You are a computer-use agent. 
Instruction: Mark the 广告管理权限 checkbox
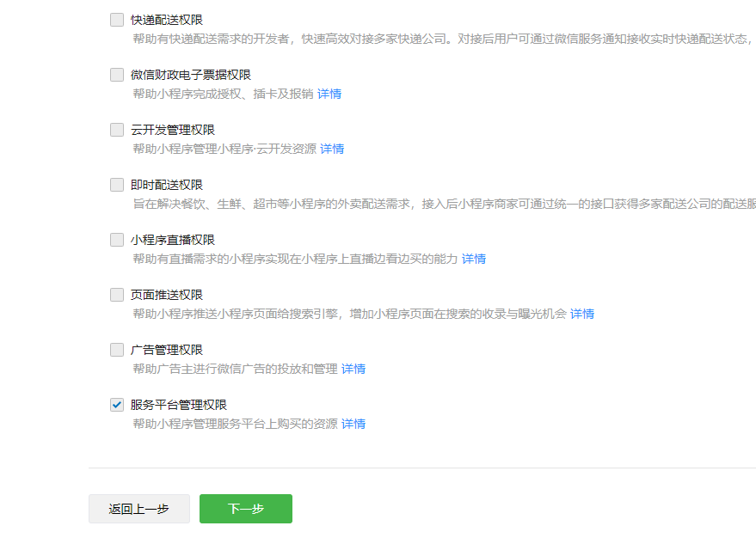(117, 350)
